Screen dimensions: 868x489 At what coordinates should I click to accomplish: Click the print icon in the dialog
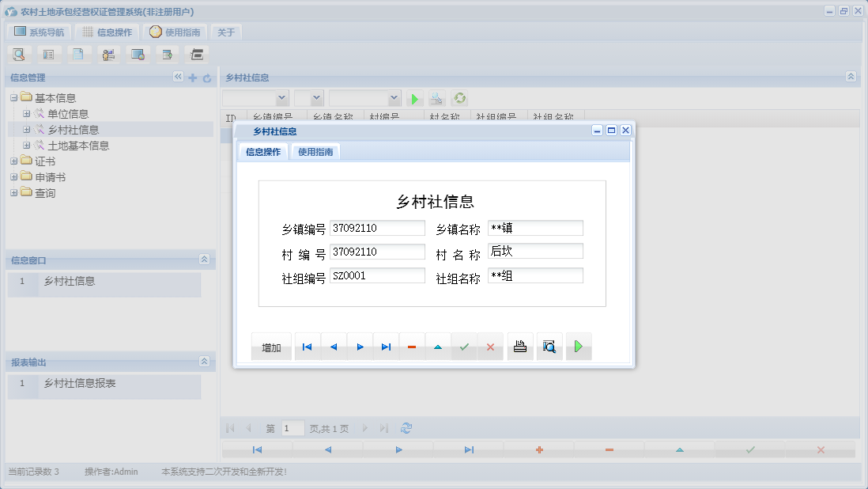520,347
